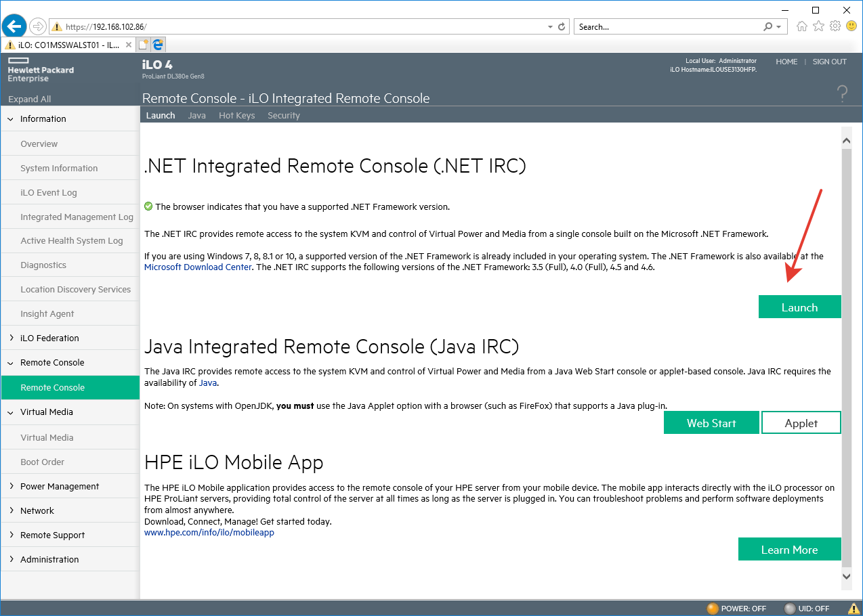Click the Edge launch icon beside tabs

[158, 45]
